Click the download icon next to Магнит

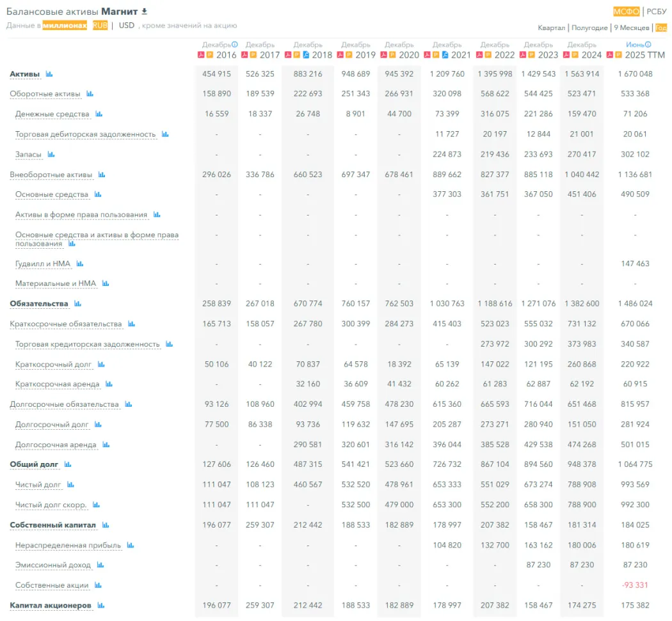tap(145, 12)
